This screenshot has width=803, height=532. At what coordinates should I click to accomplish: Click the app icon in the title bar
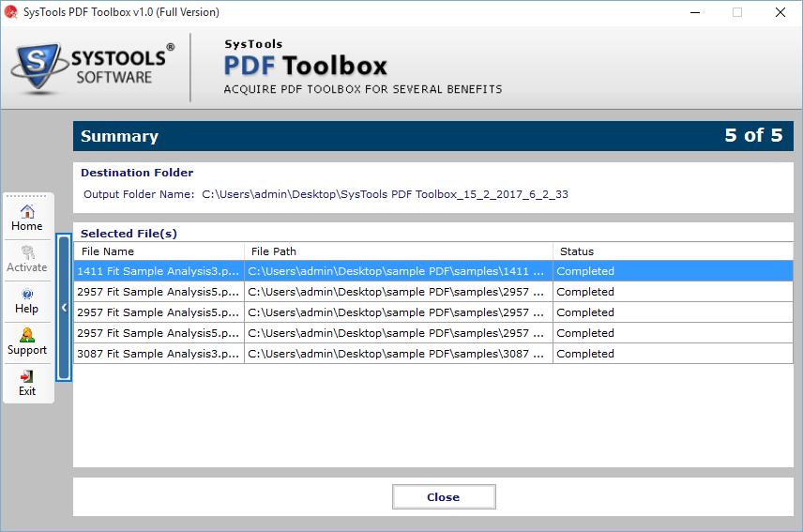click(x=10, y=12)
